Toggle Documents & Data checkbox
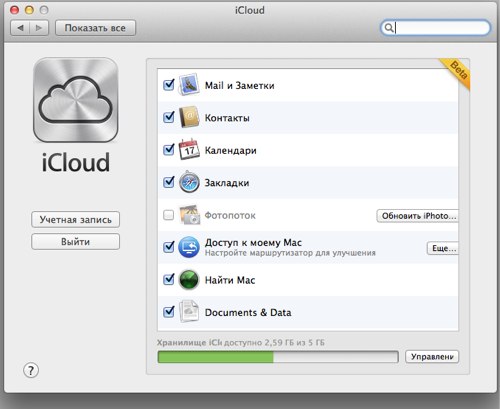500x409 pixels. 169,312
